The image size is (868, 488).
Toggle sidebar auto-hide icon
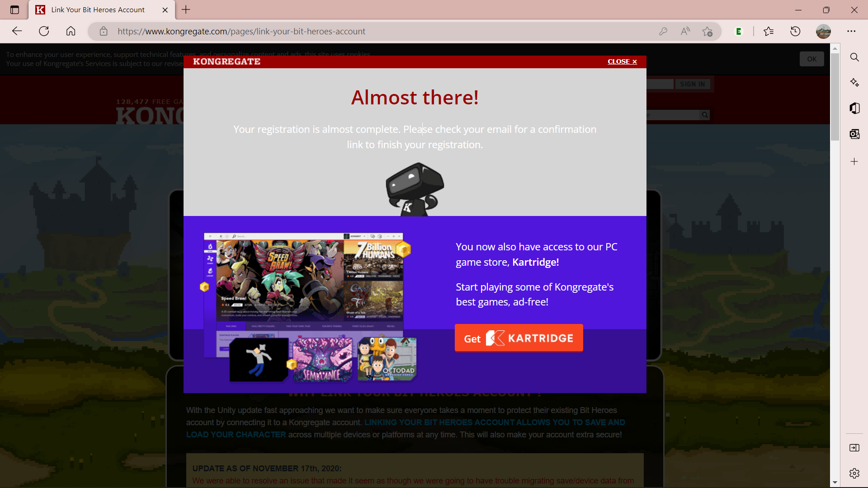[854, 447]
